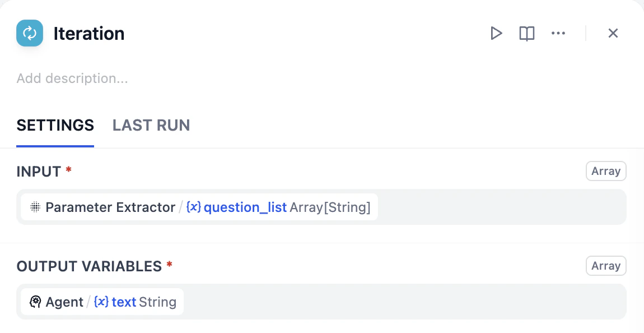Click the Agent node icon
The width and height of the screenshot is (644, 333).
coord(36,302)
